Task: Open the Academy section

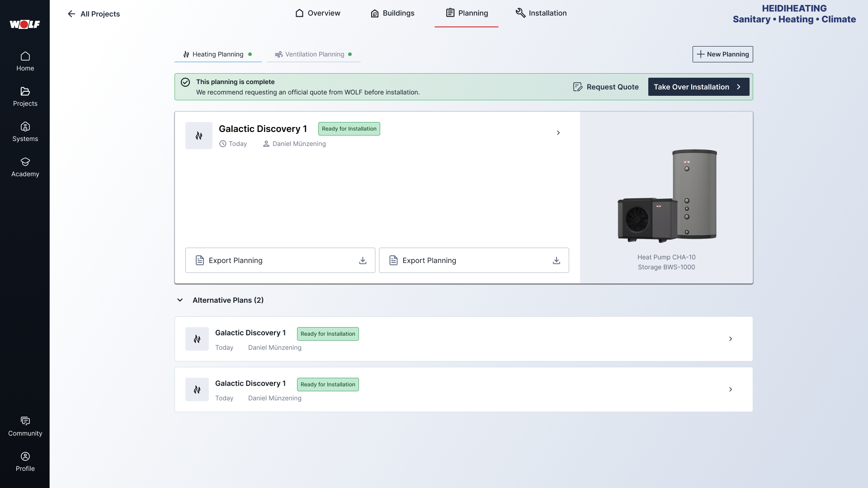Action: pyautogui.click(x=25, y=166)
